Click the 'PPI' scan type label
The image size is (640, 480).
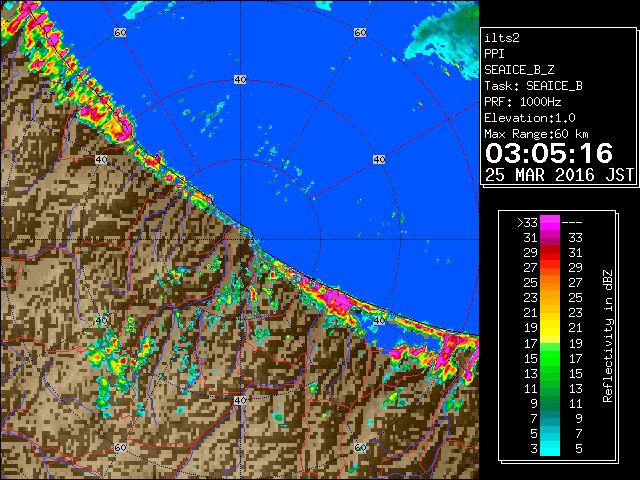[494, 54]
